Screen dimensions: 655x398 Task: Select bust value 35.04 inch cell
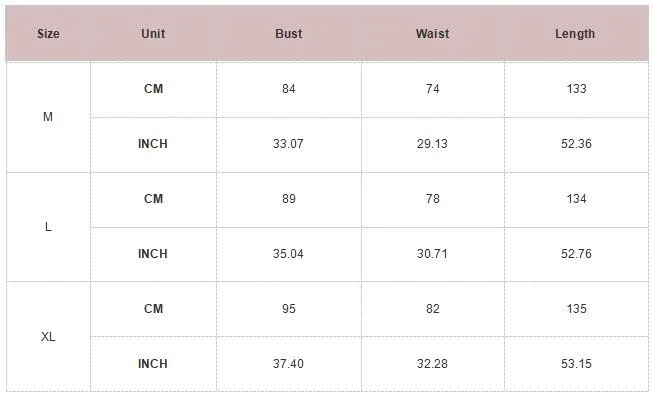click(288, 254)
